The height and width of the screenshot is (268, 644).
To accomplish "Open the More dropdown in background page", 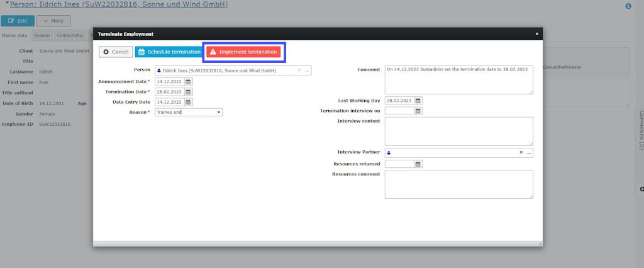I will [53, 21].
